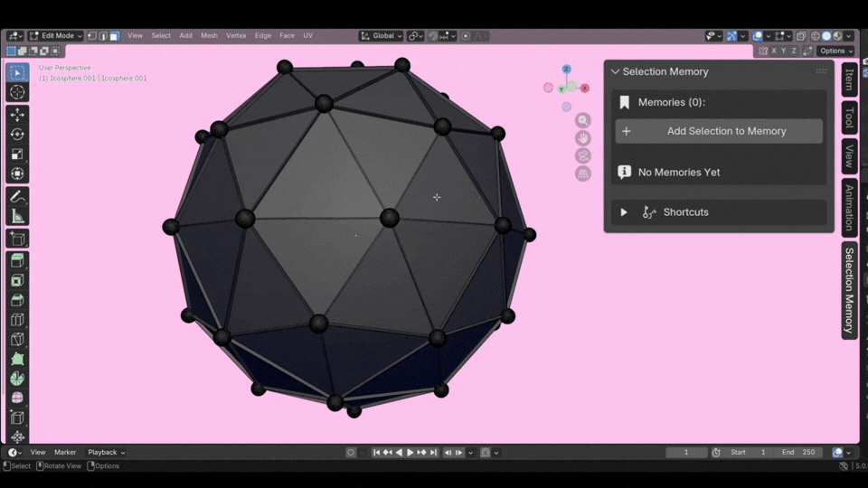Toggle X-ray mode
The image size is (868, 488).
tap(801, 36)
